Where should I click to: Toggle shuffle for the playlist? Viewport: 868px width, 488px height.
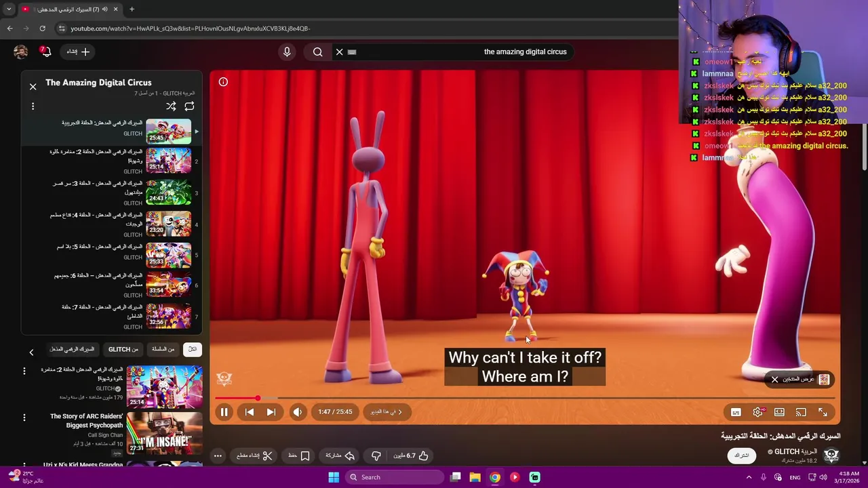tap(171, 106)
